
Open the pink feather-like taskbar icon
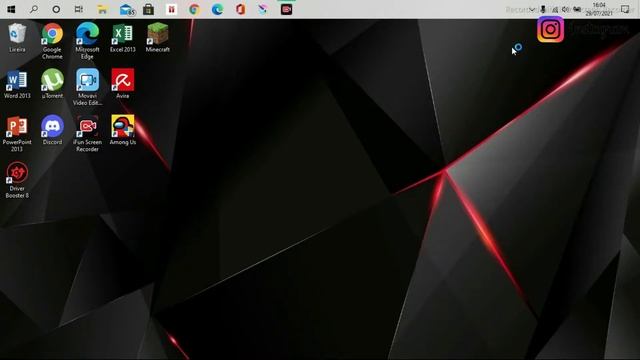tap(263, 9)
